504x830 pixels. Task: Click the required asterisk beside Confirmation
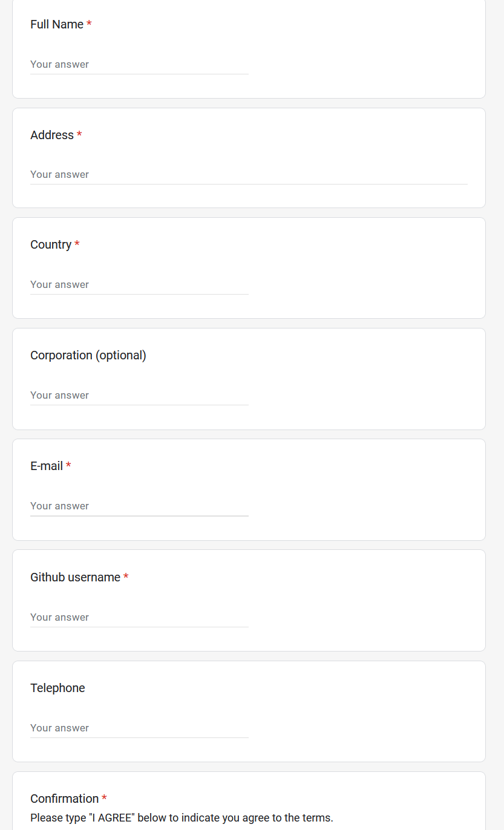tap(104, 798)
